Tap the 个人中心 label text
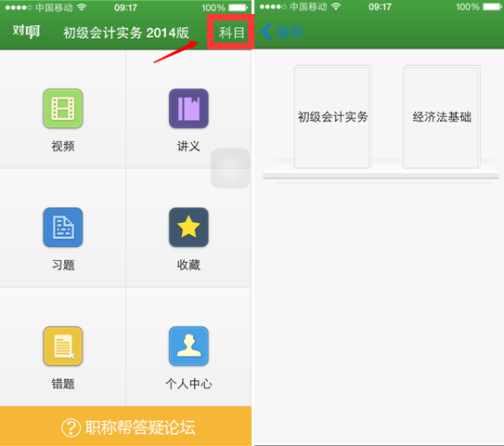The image size is (504, 446). coord(188,384)
